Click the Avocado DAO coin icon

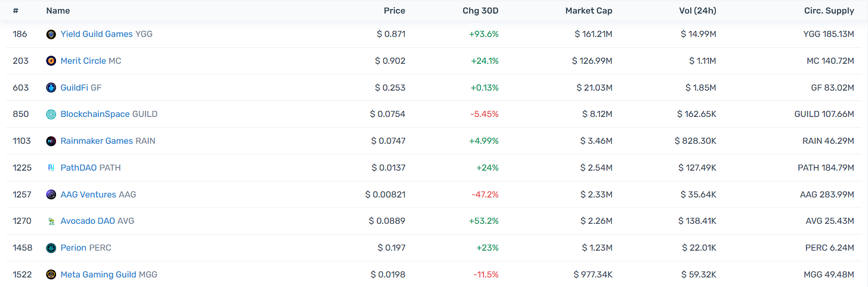tap(51, 221)
